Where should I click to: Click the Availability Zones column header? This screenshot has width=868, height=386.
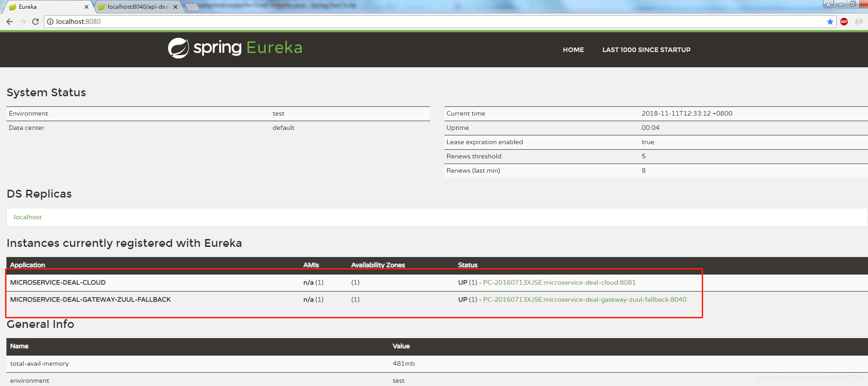pyautogui.click(x=378, y=265)
